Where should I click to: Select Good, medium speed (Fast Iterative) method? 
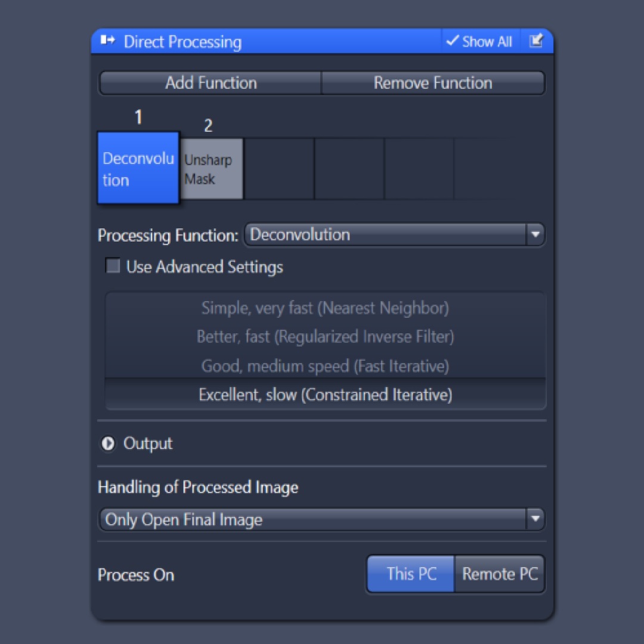pyautogui.click(x=325, y=366)
